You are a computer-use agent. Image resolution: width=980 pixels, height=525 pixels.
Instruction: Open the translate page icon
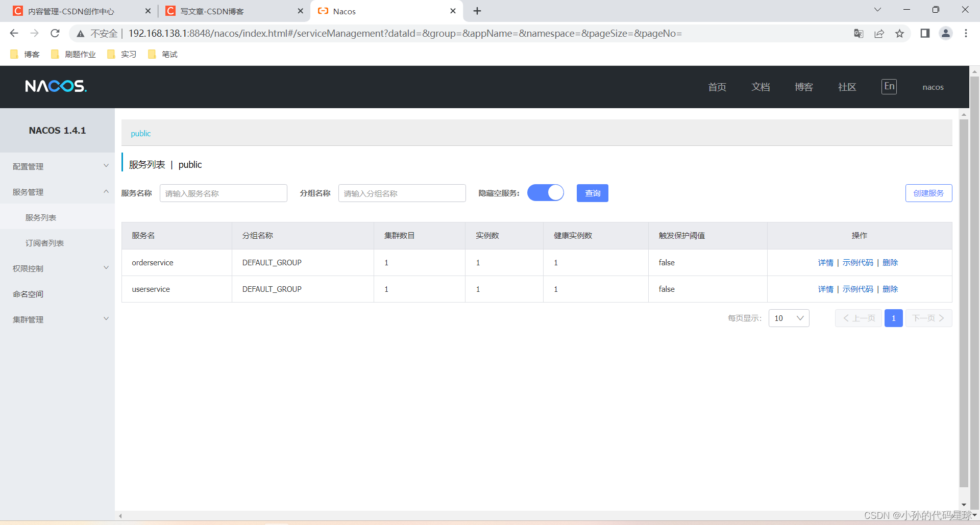point(859,33)
